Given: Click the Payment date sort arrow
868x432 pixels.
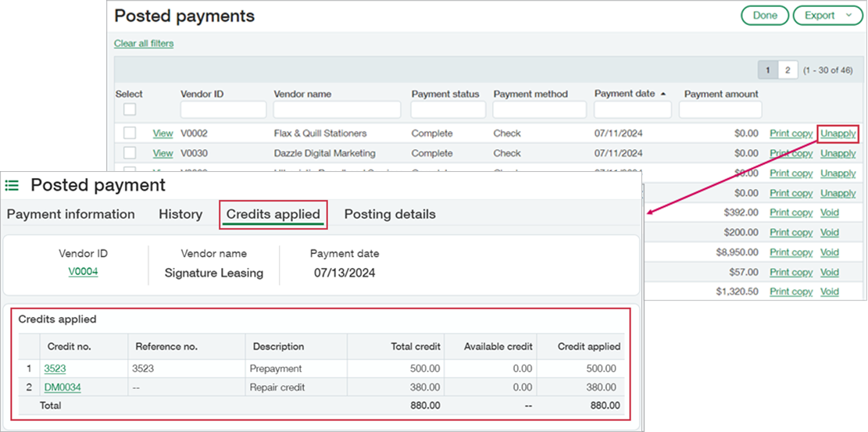Looking at the screenshot, I should [663, 94].
